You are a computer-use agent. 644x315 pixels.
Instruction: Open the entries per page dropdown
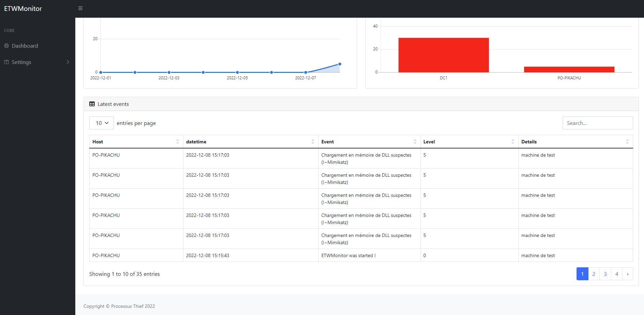102,123
